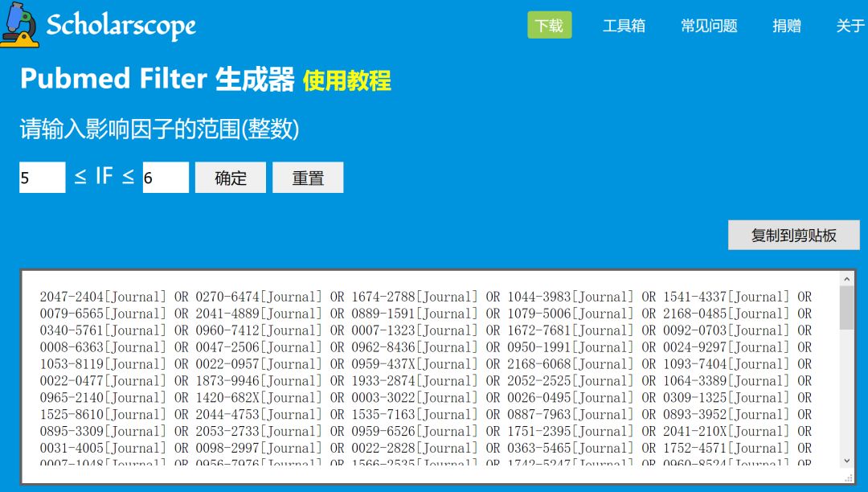
Task: Click the 0340-5761[Journal] entry text
Action: coord(103,330)
